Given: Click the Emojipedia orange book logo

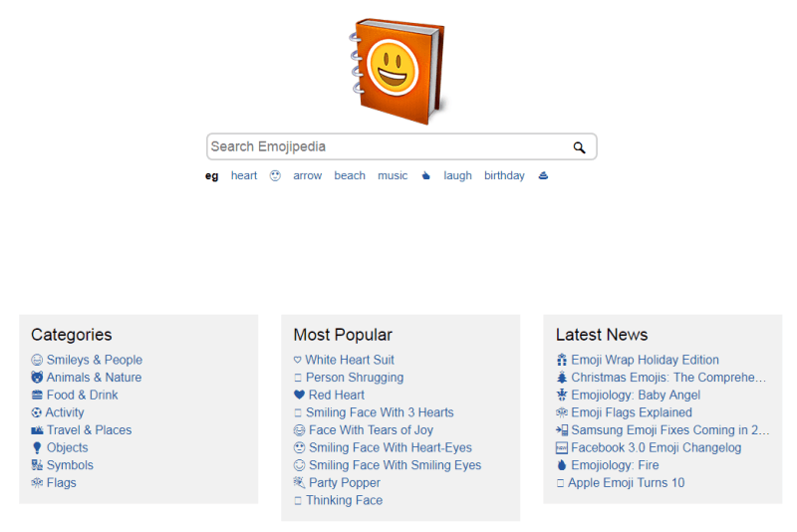Looking at the screenshot, I should click(398, 71).
